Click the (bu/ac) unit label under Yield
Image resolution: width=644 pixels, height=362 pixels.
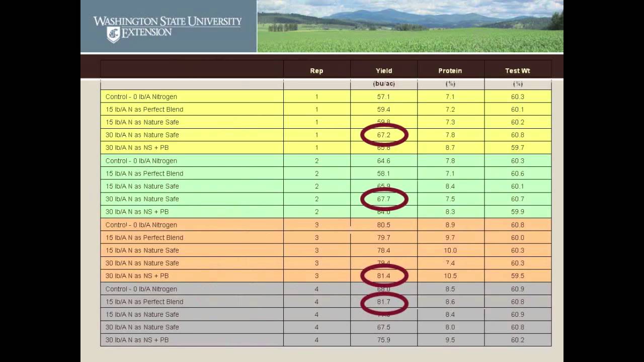[384, 84]
